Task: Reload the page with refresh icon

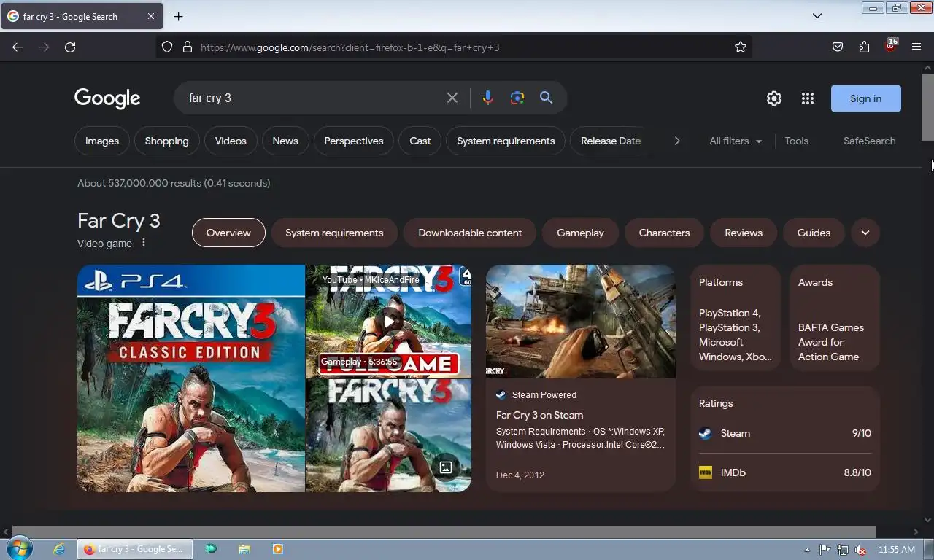Action: pos(70,47)
